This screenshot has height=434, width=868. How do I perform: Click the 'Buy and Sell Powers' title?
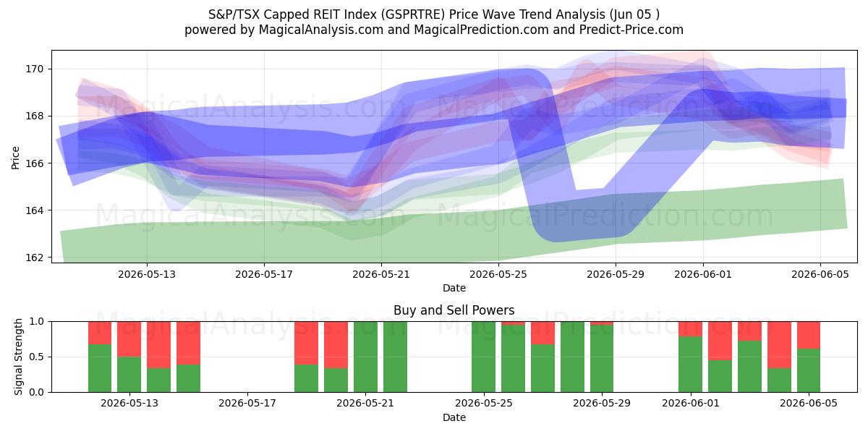(x=454, y=310)
